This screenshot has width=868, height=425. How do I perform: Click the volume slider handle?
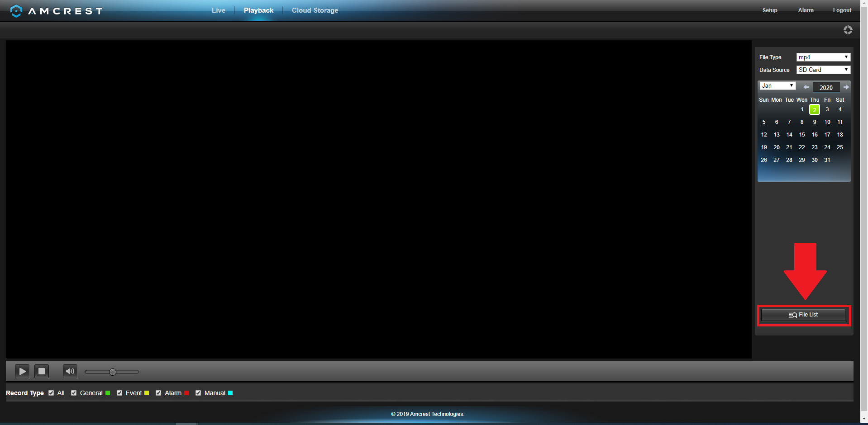coord(113,372)
